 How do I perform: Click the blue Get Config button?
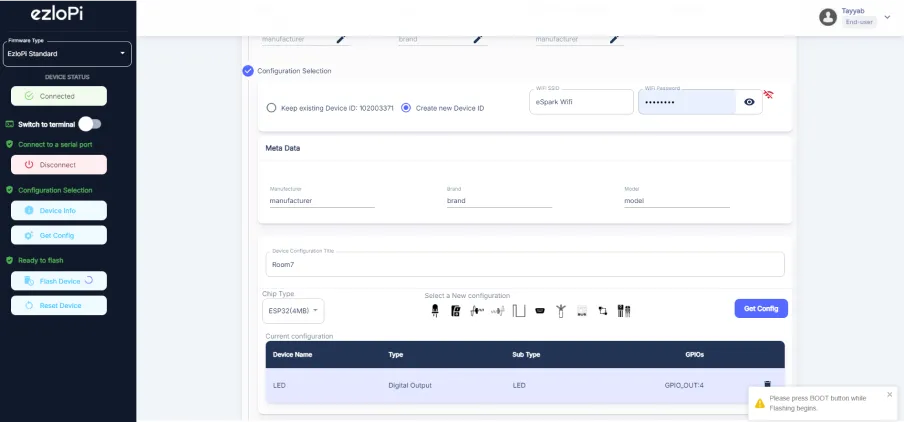click(x=760, y=309)
